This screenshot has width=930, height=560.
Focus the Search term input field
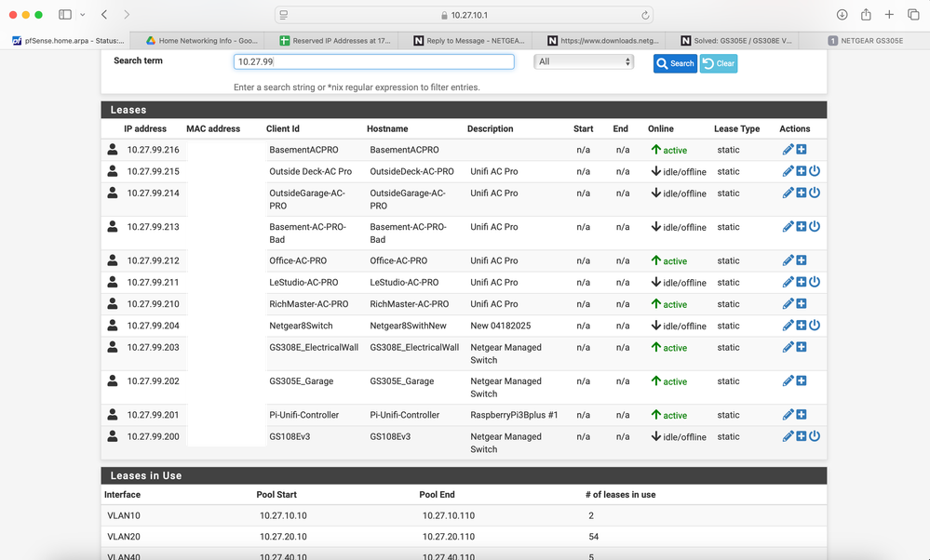coord(373,61)
